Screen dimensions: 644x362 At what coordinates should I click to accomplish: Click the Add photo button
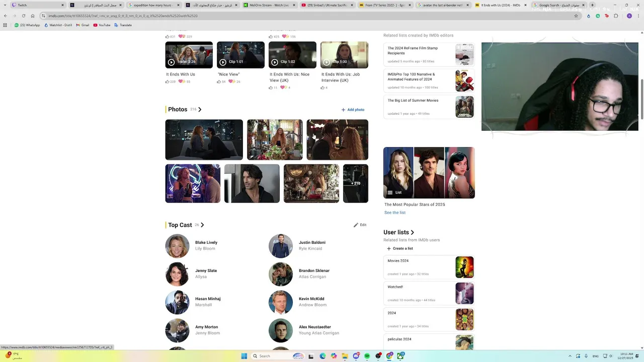pyautogui.click(x=353, y=110)
